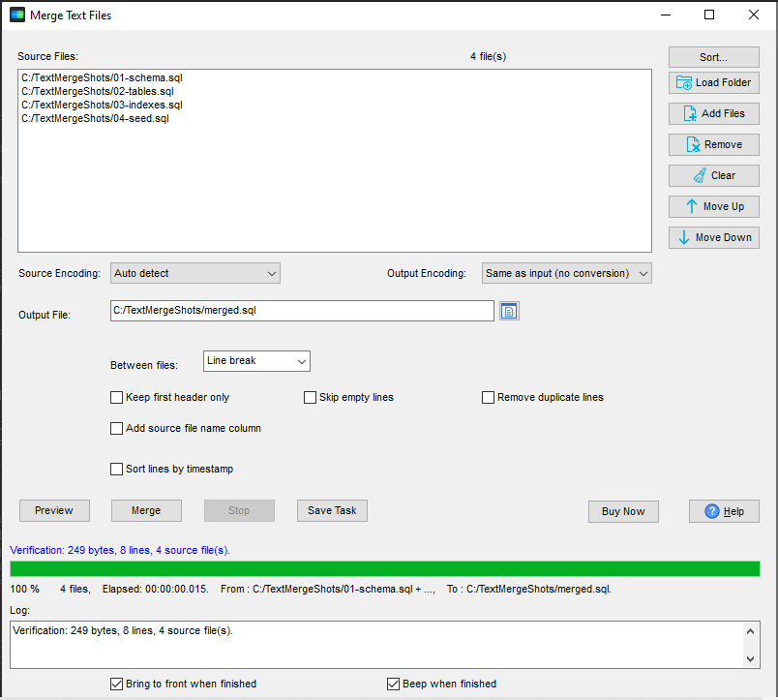Click the Load Folder button

coord(713,83)
